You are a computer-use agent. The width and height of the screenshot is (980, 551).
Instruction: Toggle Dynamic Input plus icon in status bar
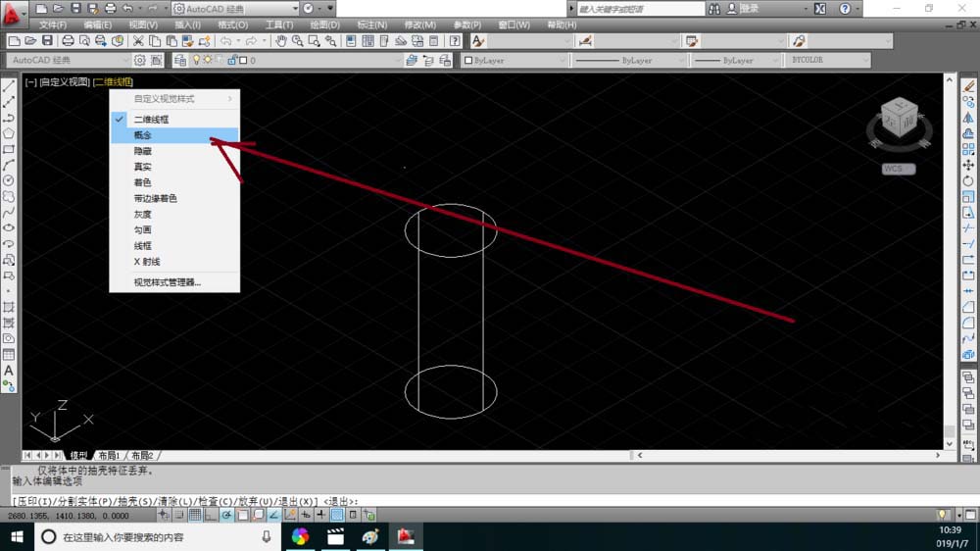(306, 516)
